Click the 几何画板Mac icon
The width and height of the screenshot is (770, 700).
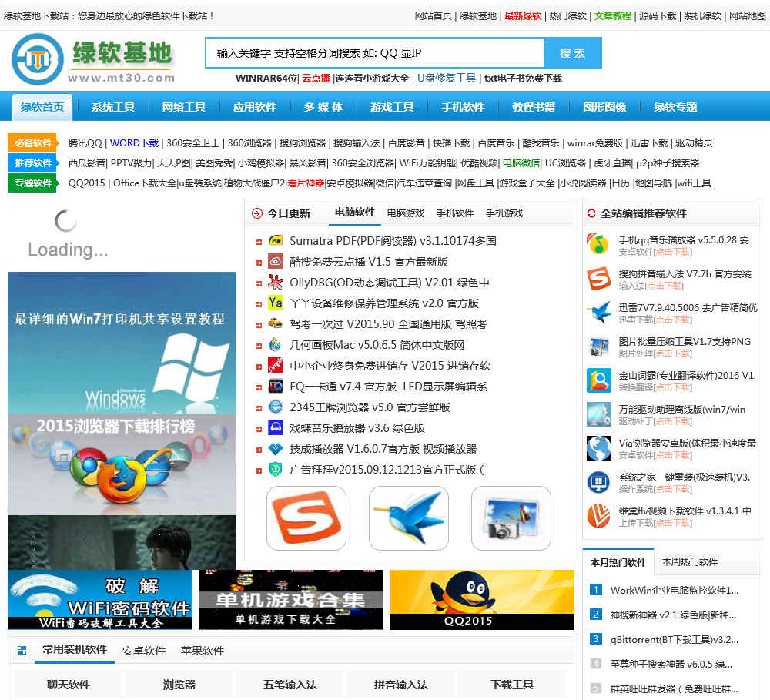pyautogui.click(x=276, y=344)
